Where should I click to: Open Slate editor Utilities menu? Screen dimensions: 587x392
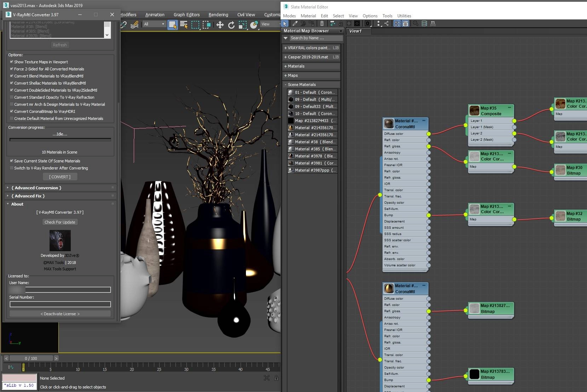click(x=404, y=16)
